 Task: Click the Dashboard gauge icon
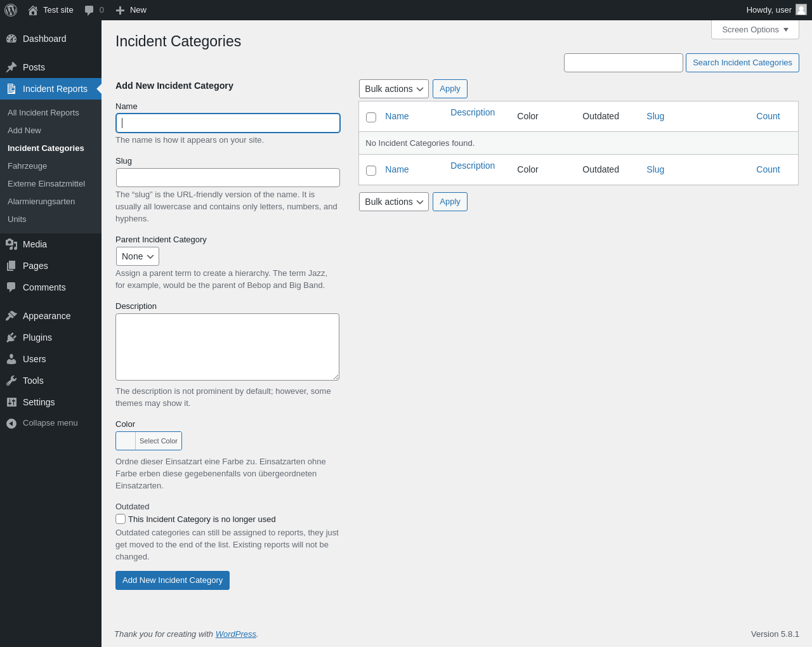(x=11, y=39)
